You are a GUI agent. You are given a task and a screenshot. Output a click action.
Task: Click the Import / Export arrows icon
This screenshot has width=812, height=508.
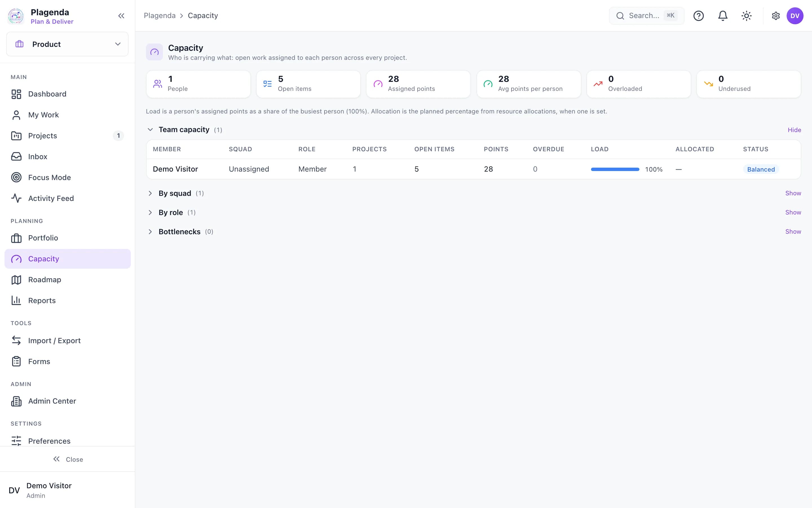pyautogui.click(x=16, y=340)
